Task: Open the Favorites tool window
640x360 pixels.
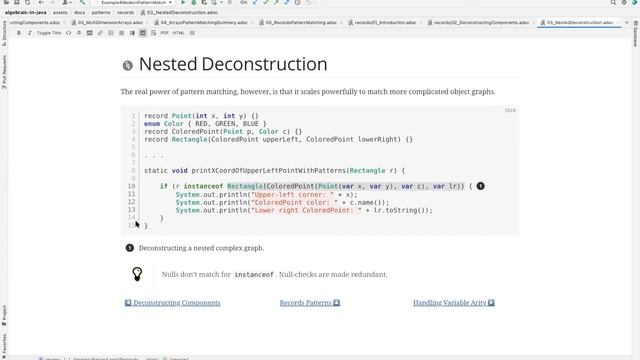Action: click(4, 345)
